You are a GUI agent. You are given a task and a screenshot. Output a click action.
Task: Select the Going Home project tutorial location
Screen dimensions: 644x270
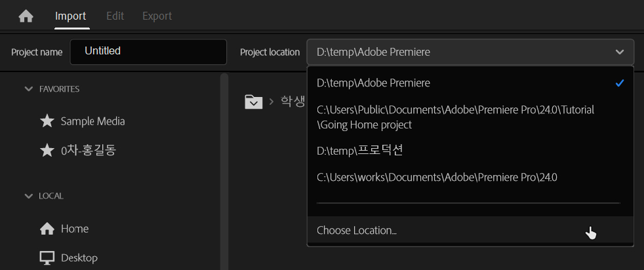[470, 117]
